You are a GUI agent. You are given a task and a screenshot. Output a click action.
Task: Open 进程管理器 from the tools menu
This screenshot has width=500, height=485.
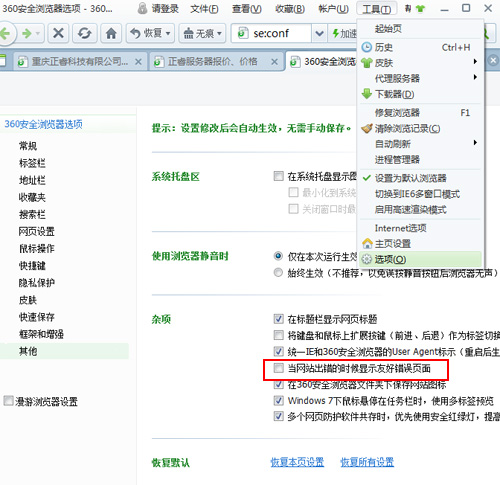click(x=421, y=160)
